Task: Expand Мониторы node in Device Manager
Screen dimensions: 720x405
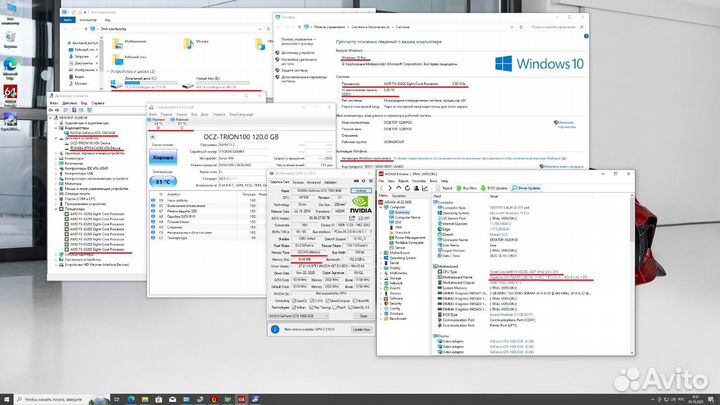Action: click(x=56, y=184)
